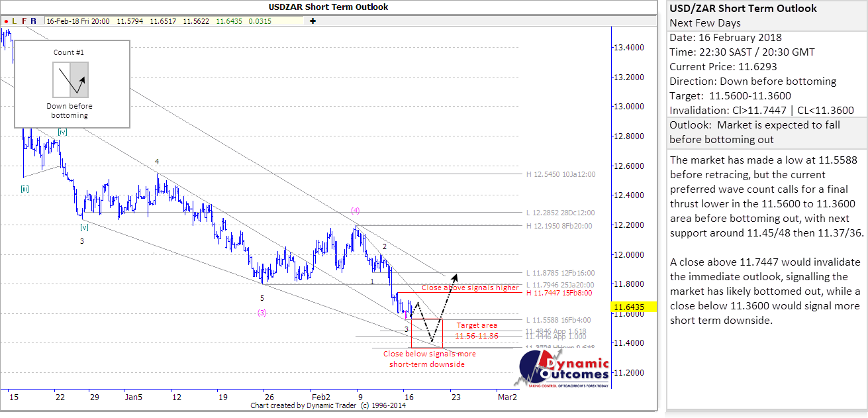Click the 13.0000 price axis label
This screenshot has width=868, height=418.
click(x=628, y=107)
